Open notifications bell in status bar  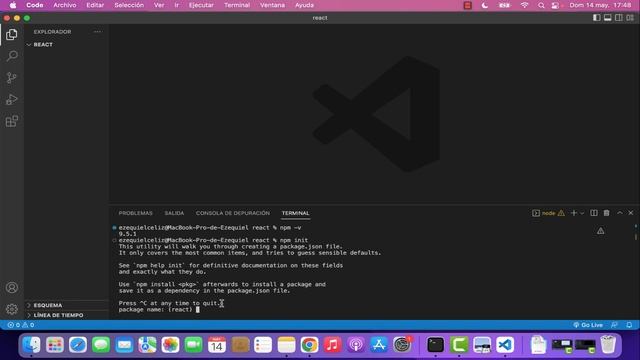629,325
